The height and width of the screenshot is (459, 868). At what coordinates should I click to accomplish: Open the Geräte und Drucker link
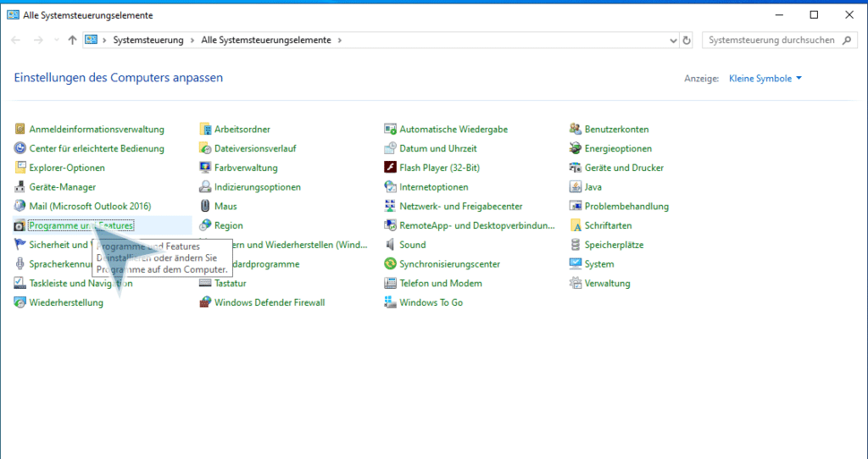(x=624, y=168)
